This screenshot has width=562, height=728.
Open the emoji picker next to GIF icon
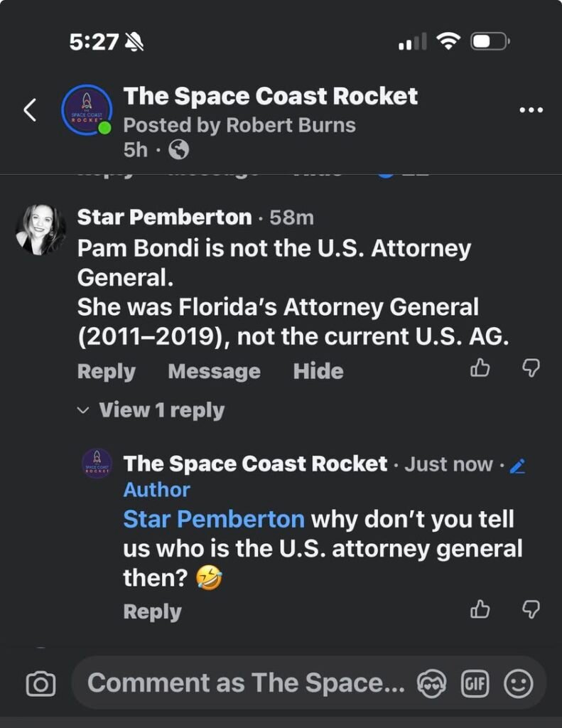click(519, 684)
